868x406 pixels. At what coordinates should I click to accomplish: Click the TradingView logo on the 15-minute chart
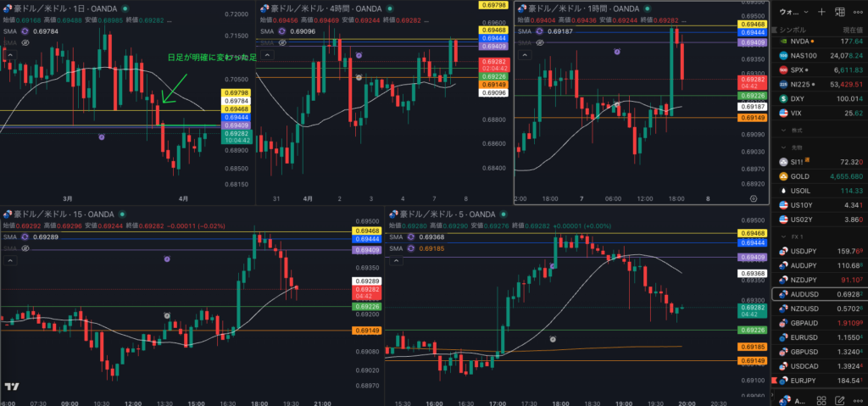pyautogui.click(x=12, y=387)
